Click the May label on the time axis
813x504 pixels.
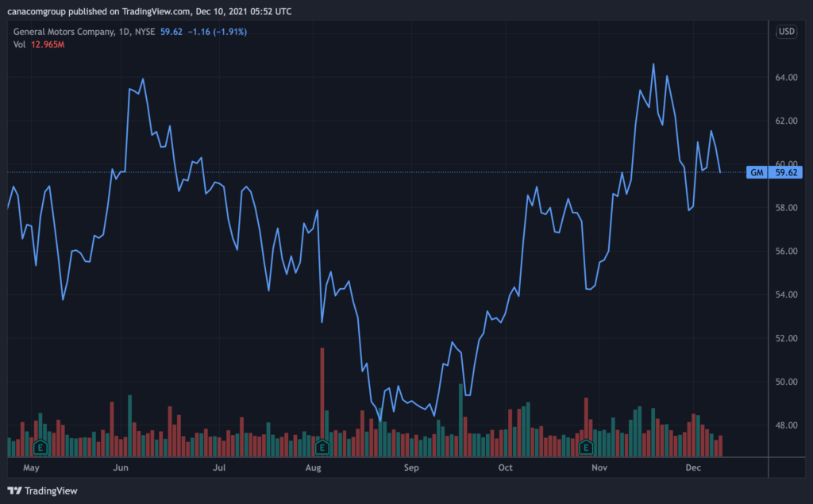click(x=31, y=467)
